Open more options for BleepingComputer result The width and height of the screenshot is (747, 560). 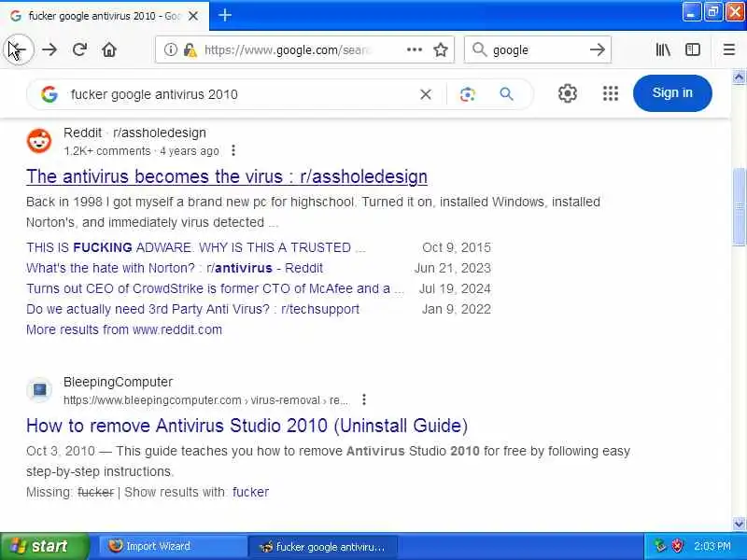(x=364, y=399)
